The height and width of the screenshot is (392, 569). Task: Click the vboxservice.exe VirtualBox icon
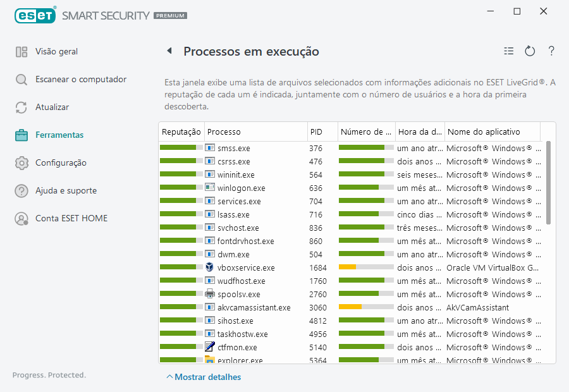(210, 267)
